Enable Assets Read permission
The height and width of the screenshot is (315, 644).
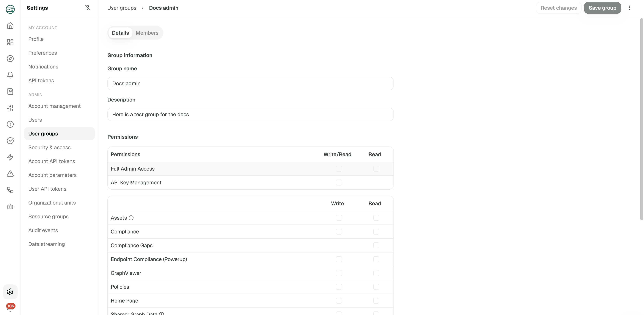(x=376, y=218)
